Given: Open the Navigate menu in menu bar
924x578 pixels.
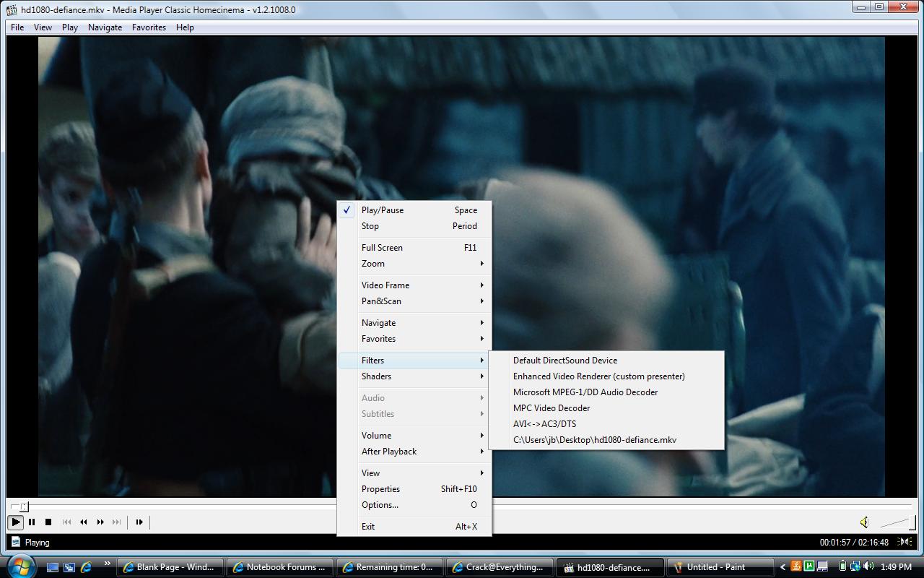Looking at the screenshot, I should pos(105,27).
